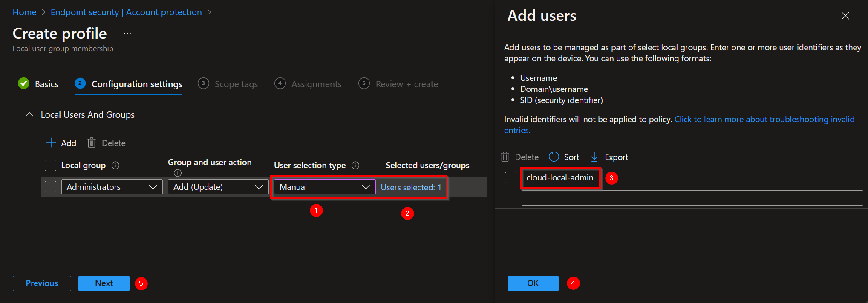Click Add label to add a group row
Image resolution: width=868 pixels, height=303 pixels.
click(x=69, y=143)
